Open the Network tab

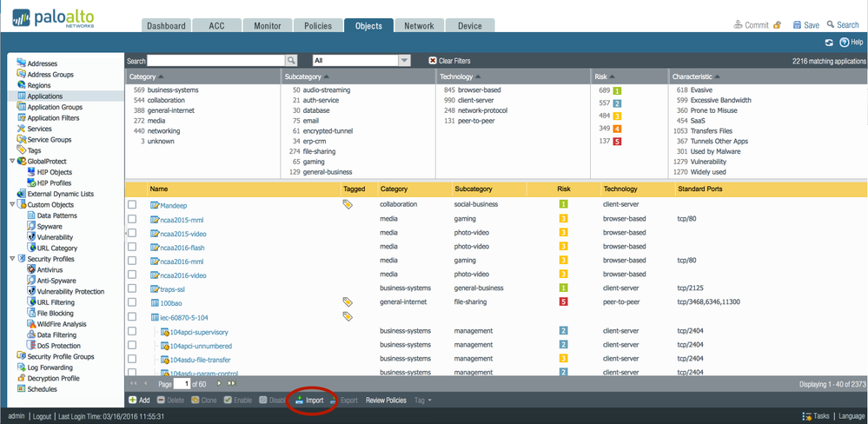(x=419, y=26)
